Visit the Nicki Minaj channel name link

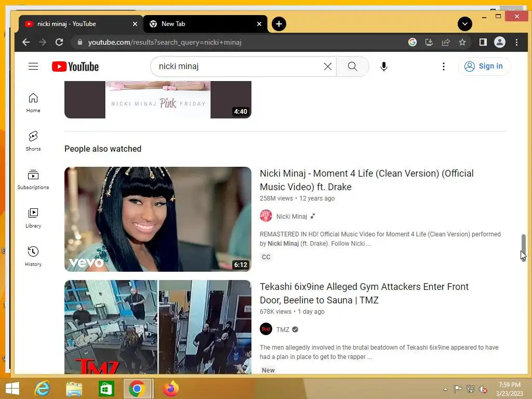point(291,217)
